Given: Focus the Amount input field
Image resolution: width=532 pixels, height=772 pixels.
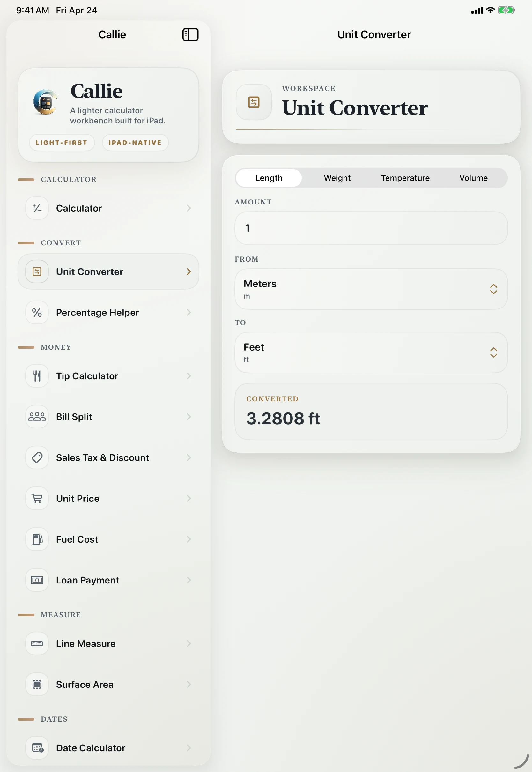Looking at the screenshot, I should [x=371, y=228].
